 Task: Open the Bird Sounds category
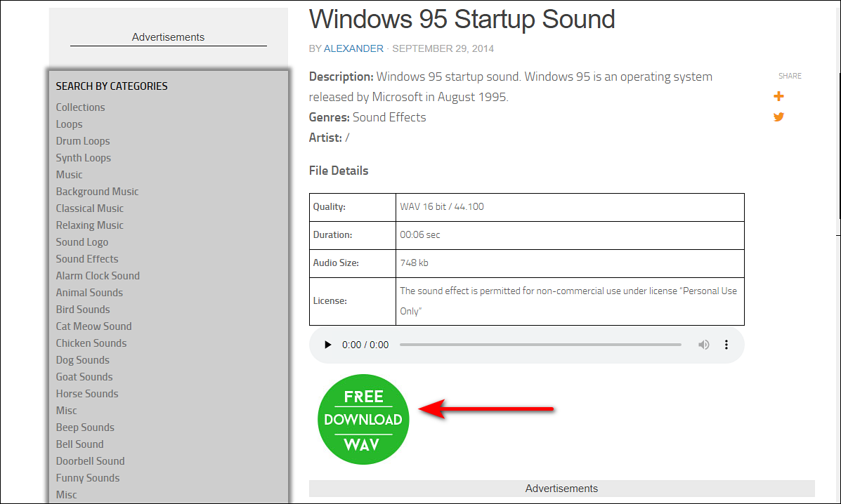(82, 309)
